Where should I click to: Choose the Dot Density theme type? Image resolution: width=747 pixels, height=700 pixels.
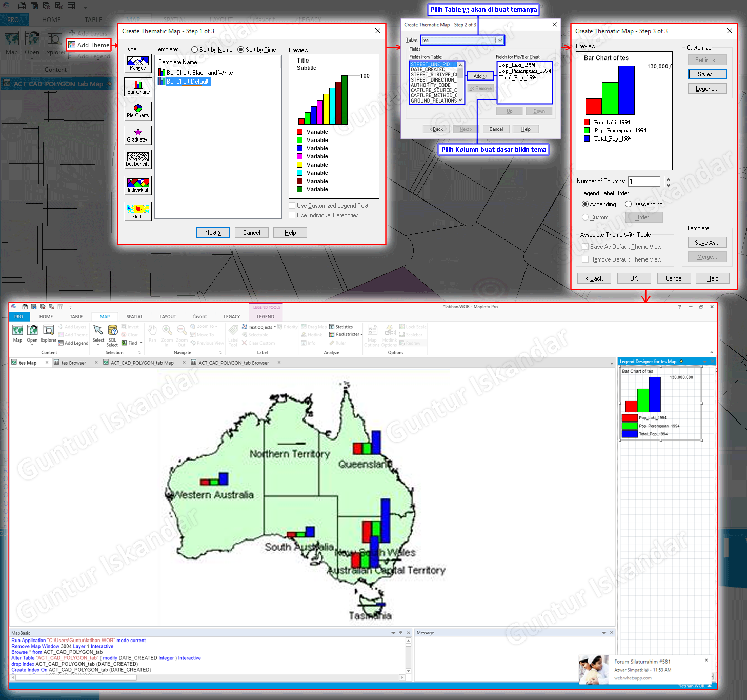137,159
